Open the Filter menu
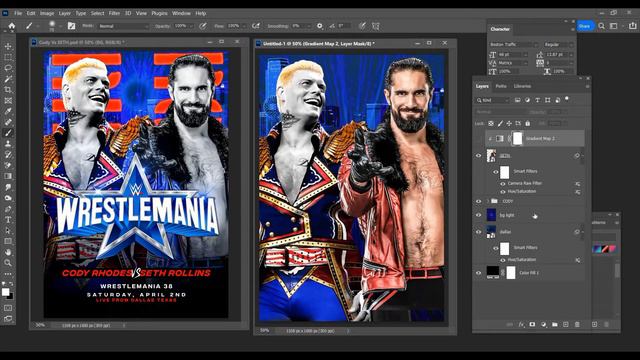Image resolution: width=640 pixels, height=360 pixels. pos(114,13)
